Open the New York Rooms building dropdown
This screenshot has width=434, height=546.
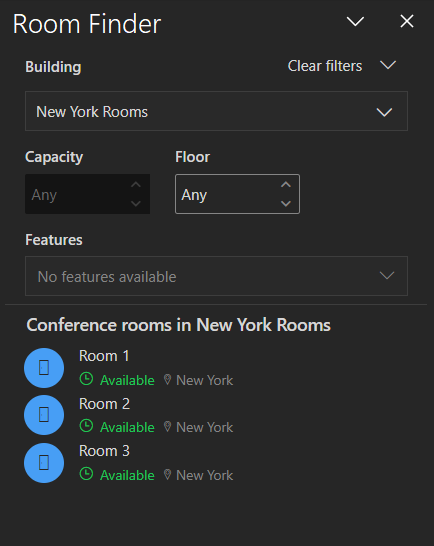click(216, 111)
